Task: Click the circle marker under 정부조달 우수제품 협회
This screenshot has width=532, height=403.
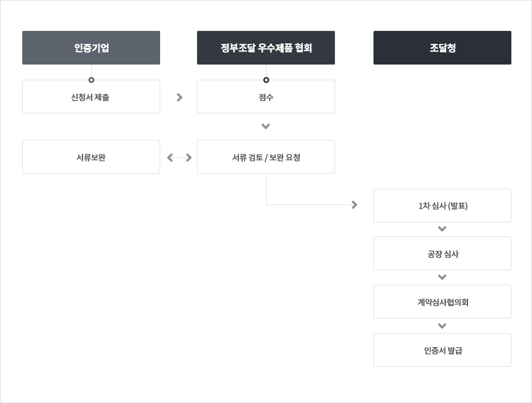Action: pos(266,80)
